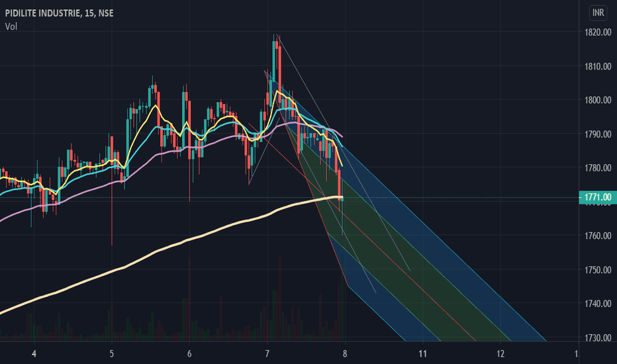
Task: Click date label 7 on time axis
Action: click(x=267, y=353)
